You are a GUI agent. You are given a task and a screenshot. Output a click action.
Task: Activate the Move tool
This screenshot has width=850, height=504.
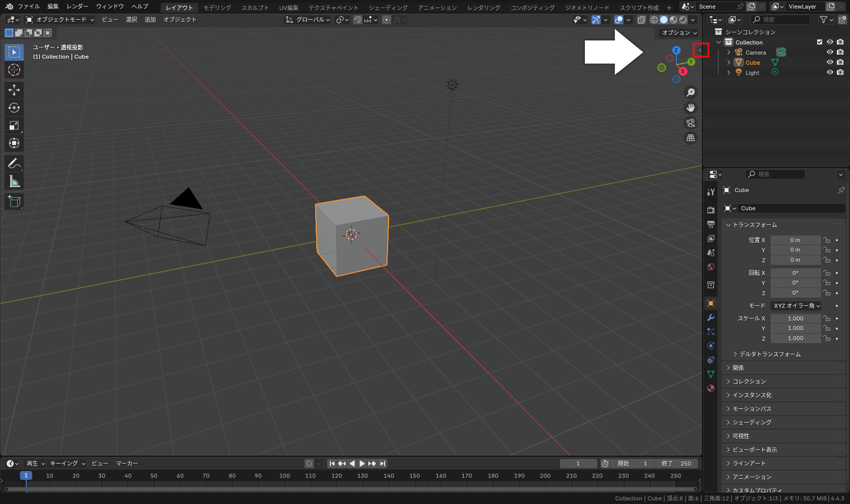point(14,90)
